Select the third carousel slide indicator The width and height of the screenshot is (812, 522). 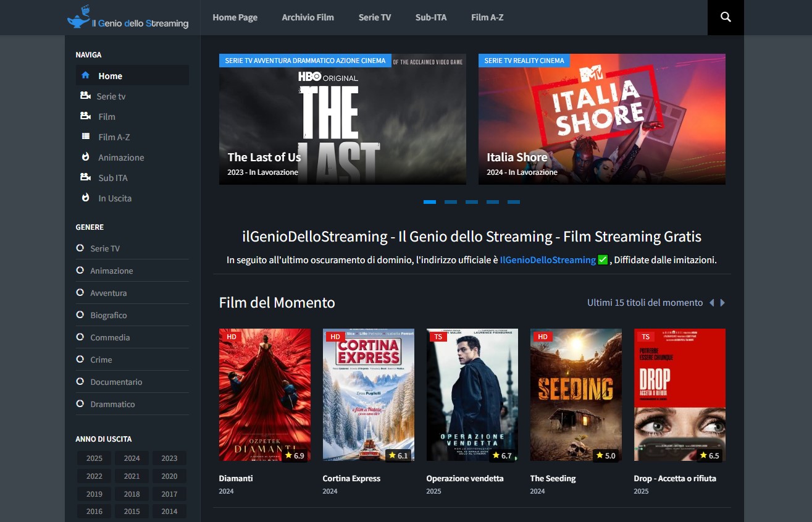coord(472,202)
